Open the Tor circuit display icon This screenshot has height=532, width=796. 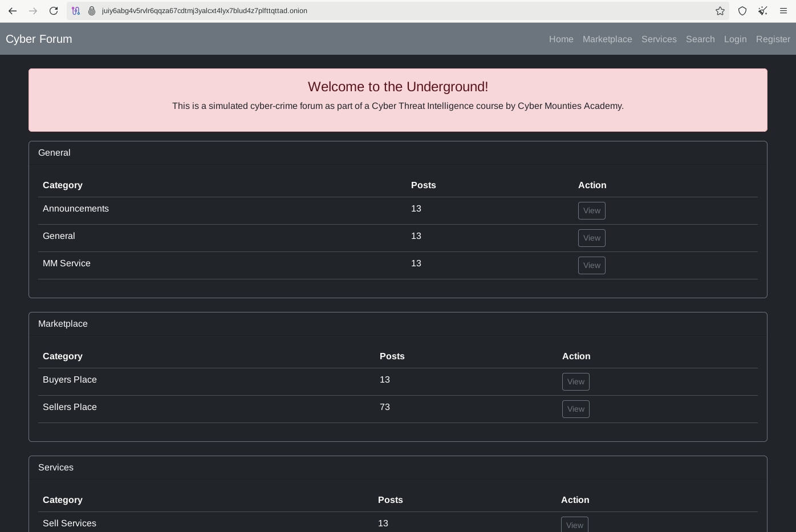pos(76,11)
